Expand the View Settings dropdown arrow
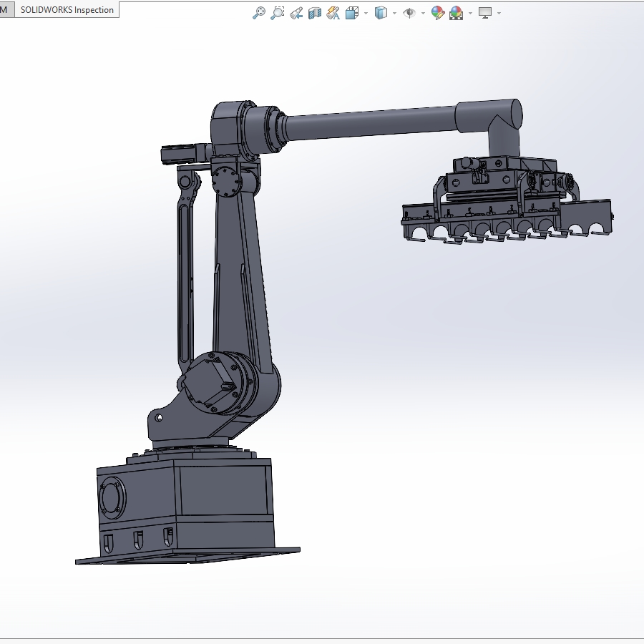The height and width of the screenshot is (644, 644). click(x=499, y=13)
